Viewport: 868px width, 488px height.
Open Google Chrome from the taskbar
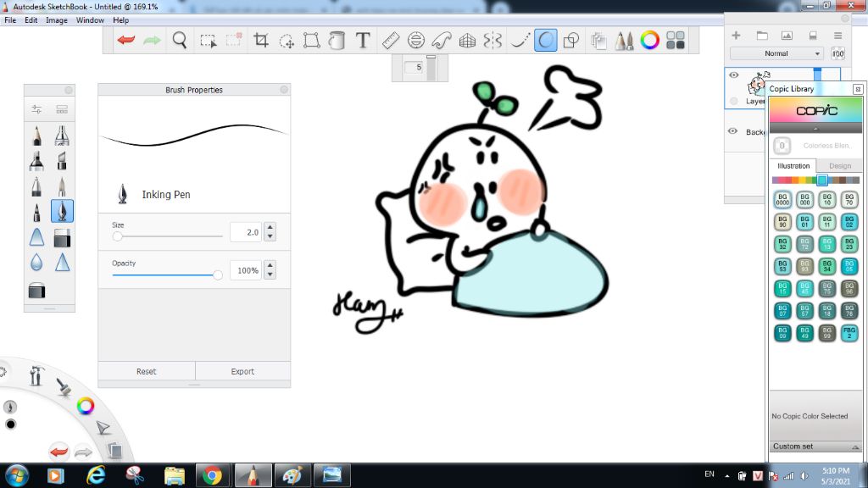pos(212,476)
